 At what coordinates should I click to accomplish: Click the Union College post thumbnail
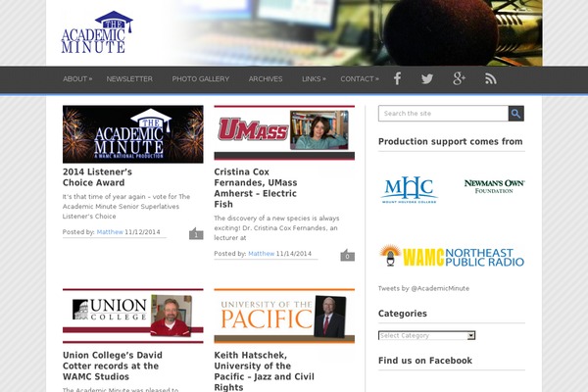tap(132, 316)
